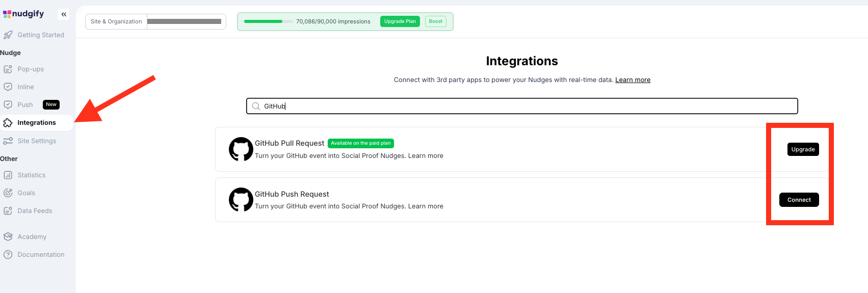Click the Available on the paid plan badge
This screenshot has width=868, height=293.
tap(361, 143)
